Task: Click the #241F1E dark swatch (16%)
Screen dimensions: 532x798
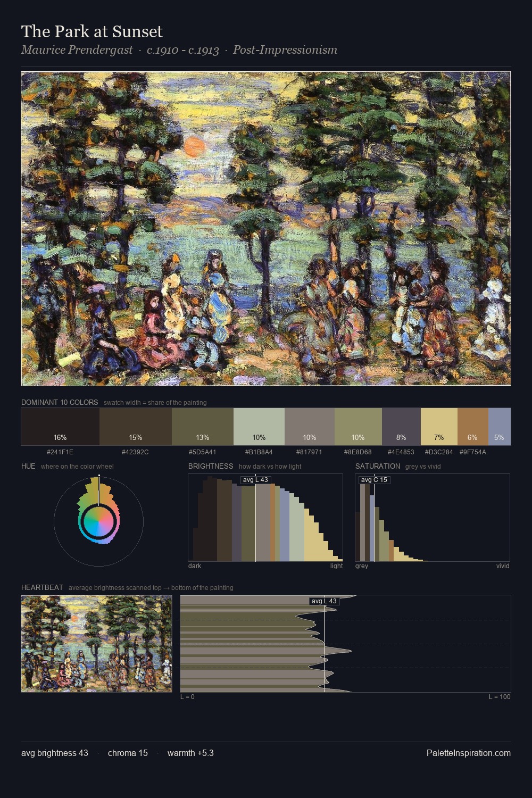Action: 60,427
